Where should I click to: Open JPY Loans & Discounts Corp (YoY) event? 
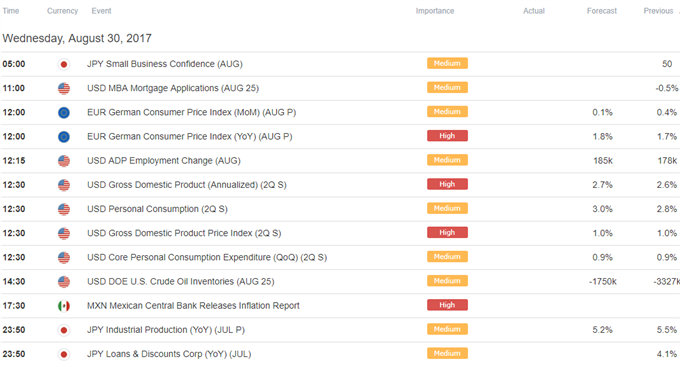pos(169,354)
